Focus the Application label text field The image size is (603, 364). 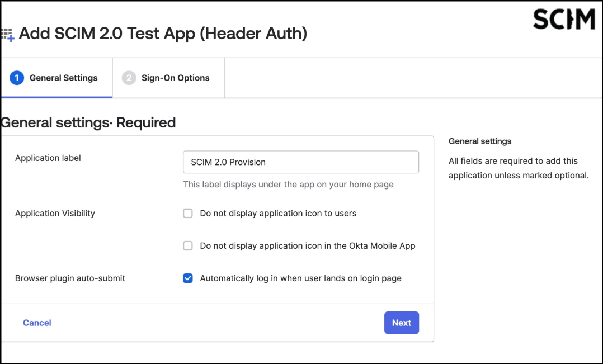(300, 162)
